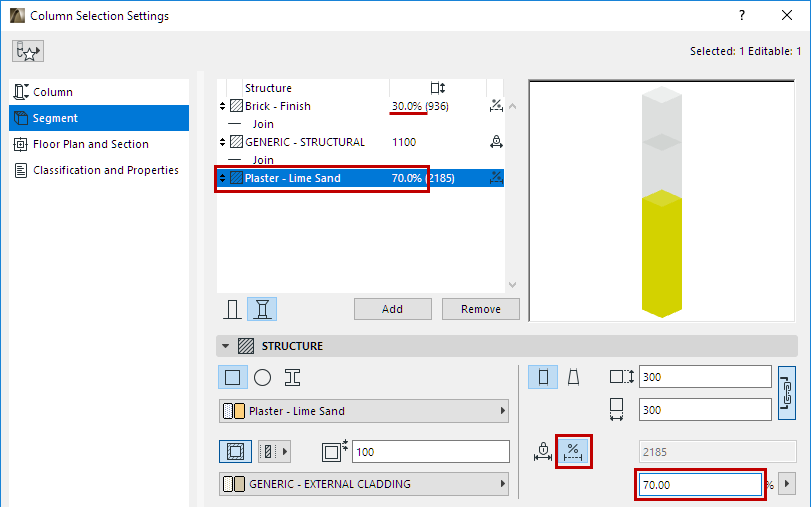Click the segment length column header icon

click(x=438, y=88)
